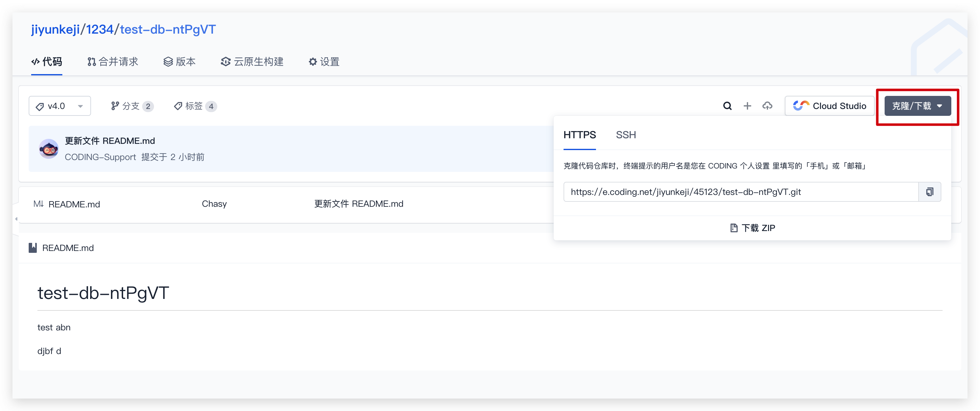Switch to the 版本 tab
The image size is (980, 411).
(179, 62)
